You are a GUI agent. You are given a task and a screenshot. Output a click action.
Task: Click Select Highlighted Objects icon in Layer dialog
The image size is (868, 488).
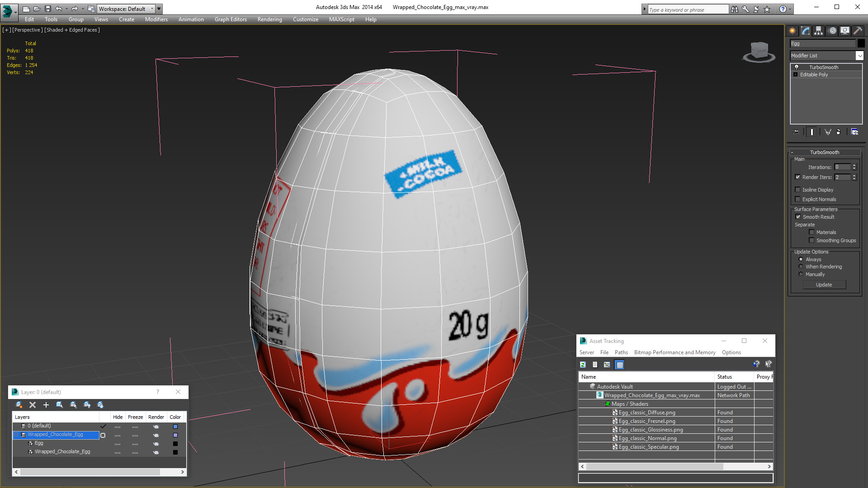point(59,405)
